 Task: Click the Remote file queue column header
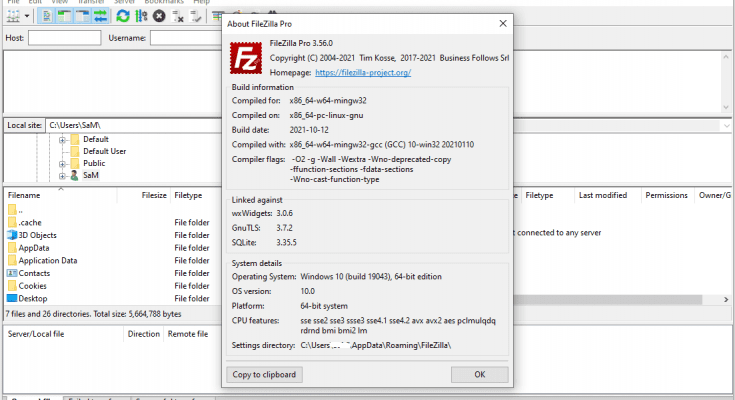coord(188,334)
